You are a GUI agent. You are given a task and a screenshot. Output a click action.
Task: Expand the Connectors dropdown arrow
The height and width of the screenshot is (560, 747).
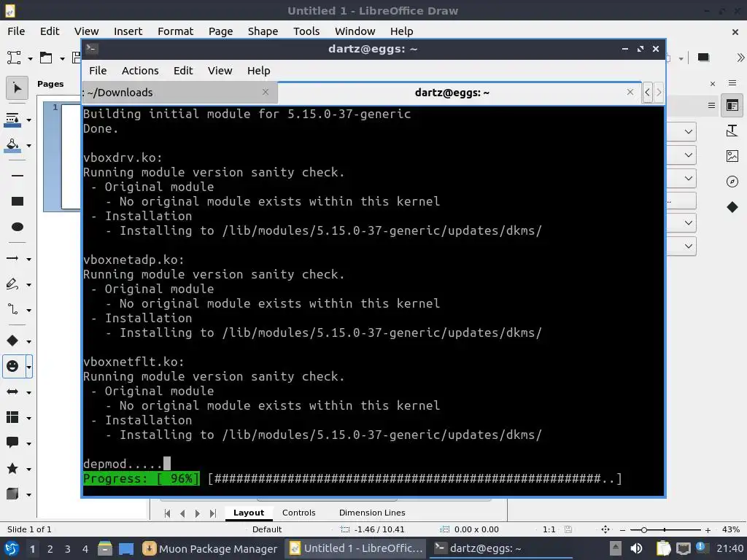[28, 310]
